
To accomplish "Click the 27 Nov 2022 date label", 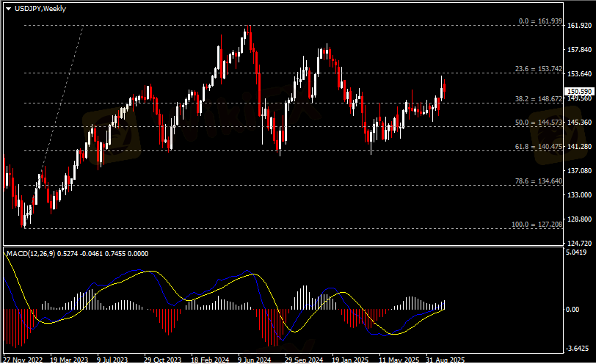I will [x=23, y=360].
